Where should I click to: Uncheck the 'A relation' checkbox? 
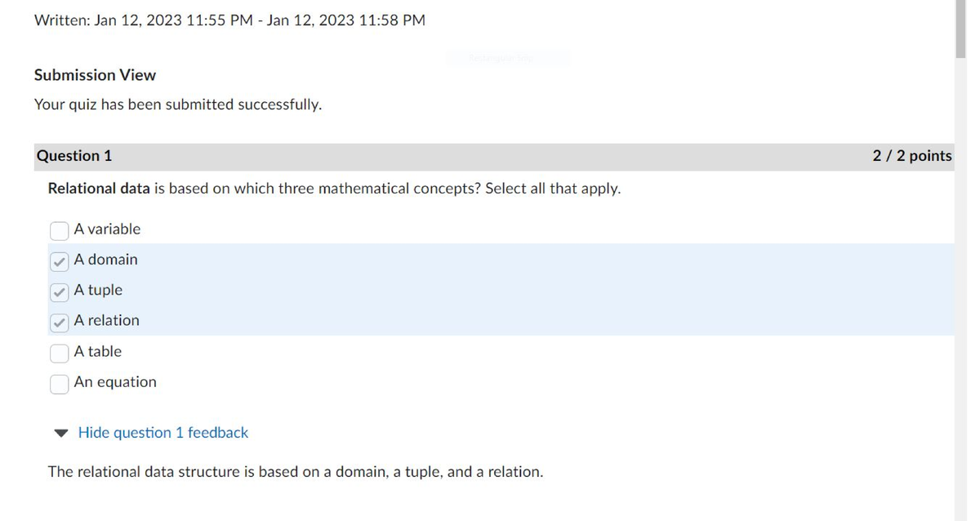coord(60,323)
